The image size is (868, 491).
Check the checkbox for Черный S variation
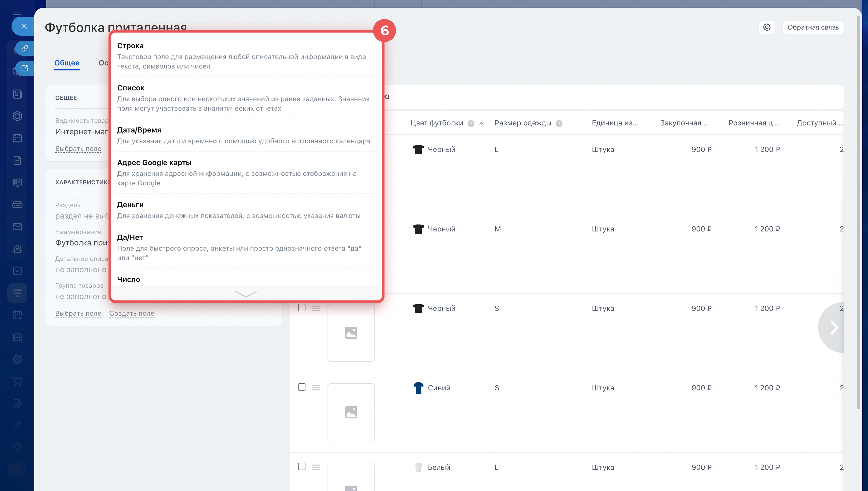click(302, 307)
